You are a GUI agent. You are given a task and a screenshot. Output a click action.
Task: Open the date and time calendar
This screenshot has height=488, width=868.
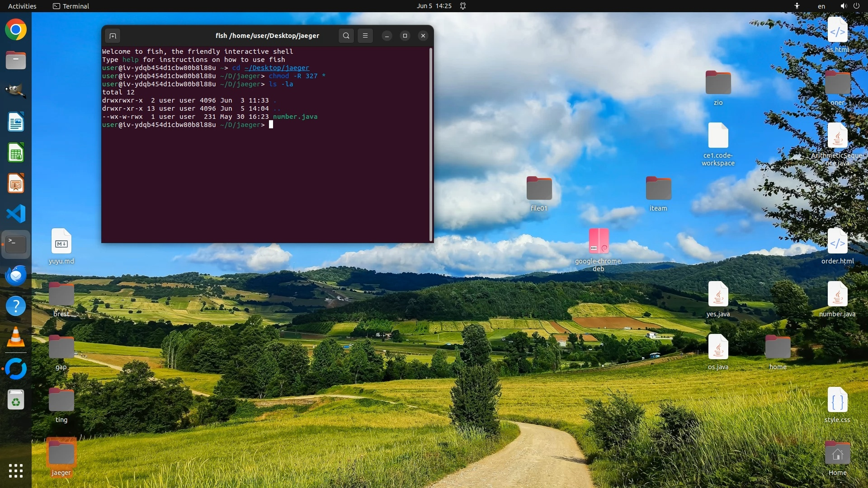click(x=434, y=6)
